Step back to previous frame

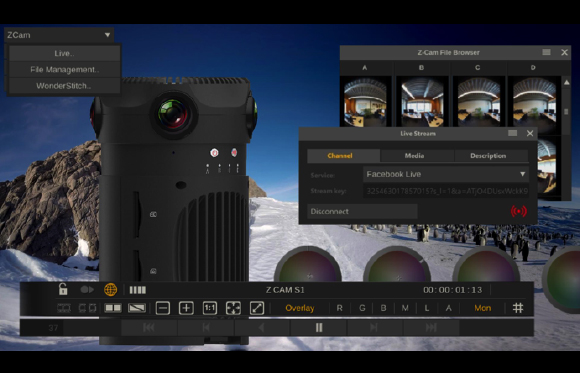(206, 327)
